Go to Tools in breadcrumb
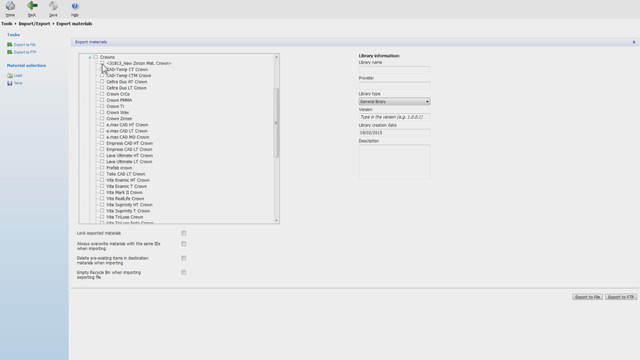 (7, 24)
